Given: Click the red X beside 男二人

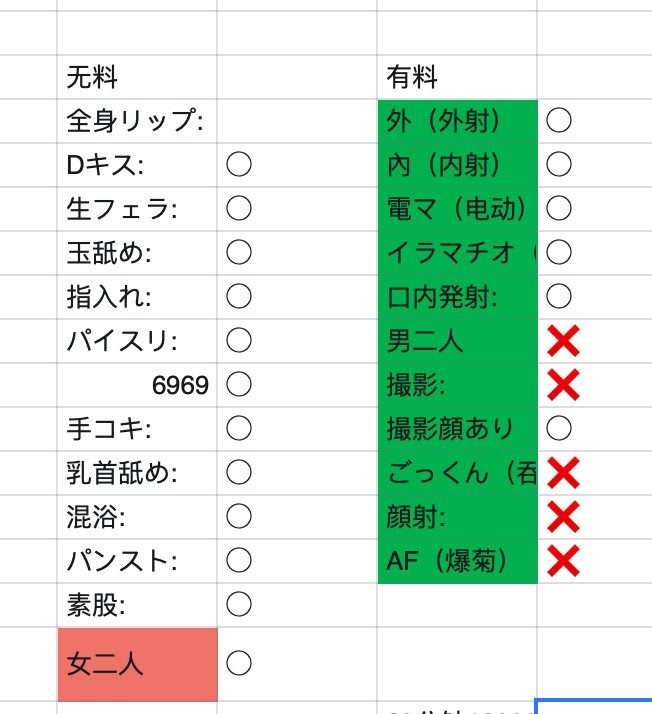Looking at the screenshot, I should pyautogui.click(x=563, y=341).
